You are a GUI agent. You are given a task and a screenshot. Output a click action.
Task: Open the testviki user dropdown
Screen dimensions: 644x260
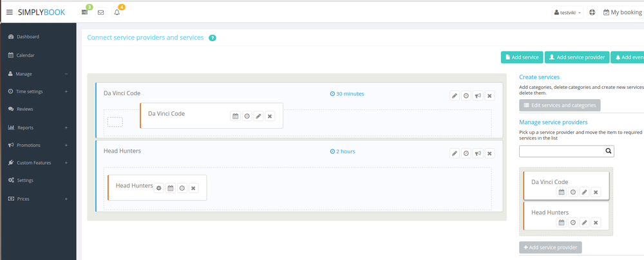[568, 12]
